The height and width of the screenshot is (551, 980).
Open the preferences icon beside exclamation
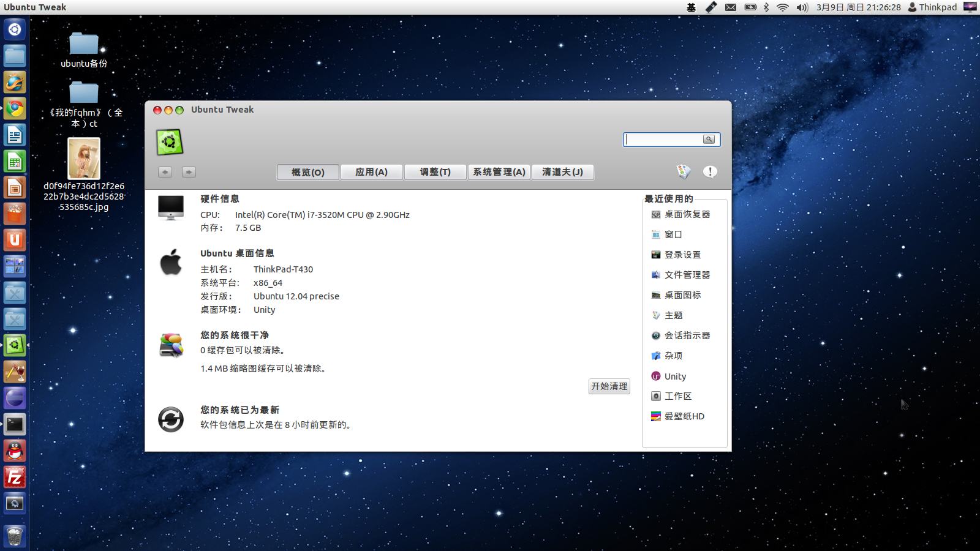click(684, 172)
